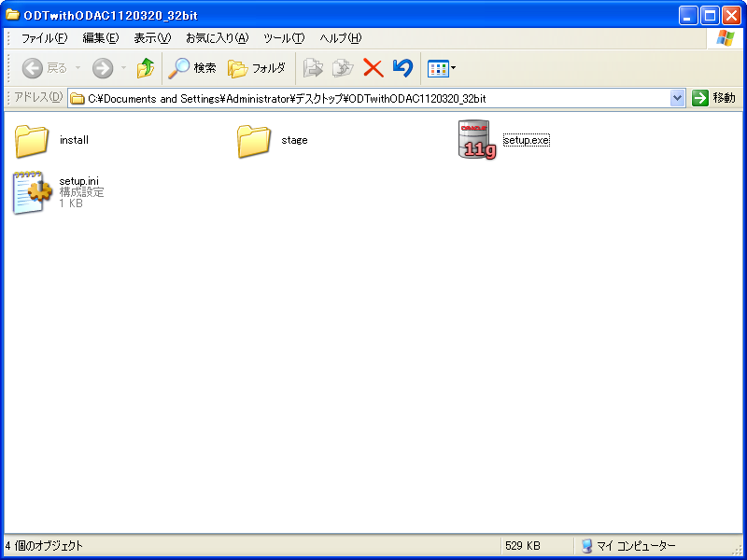Click the Go (移動) button

pos(714,98)
